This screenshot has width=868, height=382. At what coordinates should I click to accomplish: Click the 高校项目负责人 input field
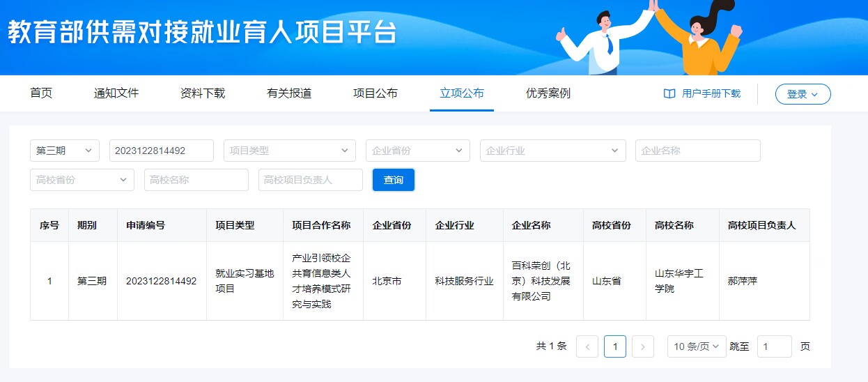(310, 180)
